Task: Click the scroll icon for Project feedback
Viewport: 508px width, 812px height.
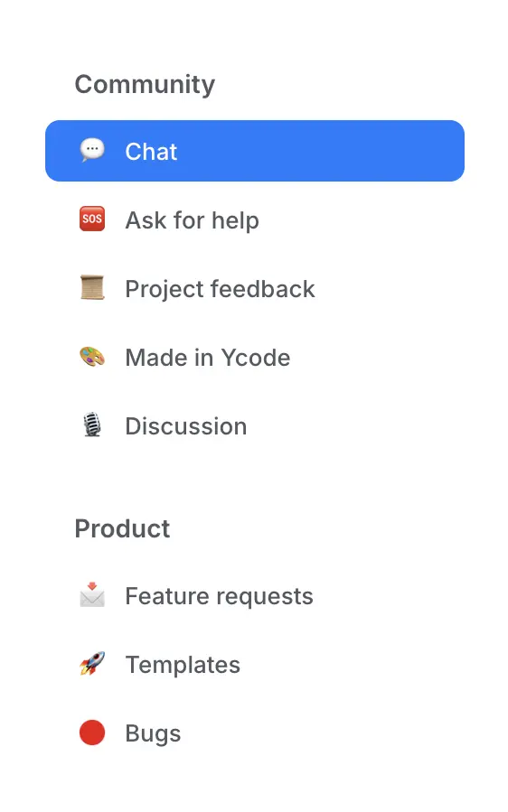Action: [x=92, y=288]
